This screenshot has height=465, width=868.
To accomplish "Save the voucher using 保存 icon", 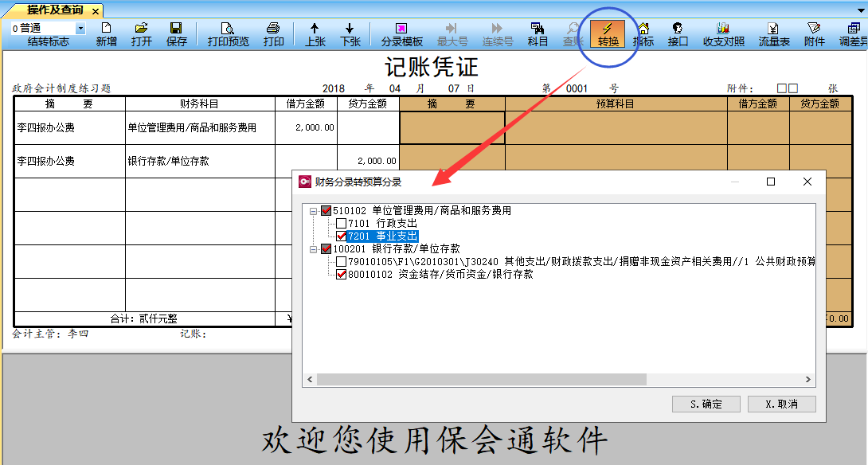I will pos(177,33).
